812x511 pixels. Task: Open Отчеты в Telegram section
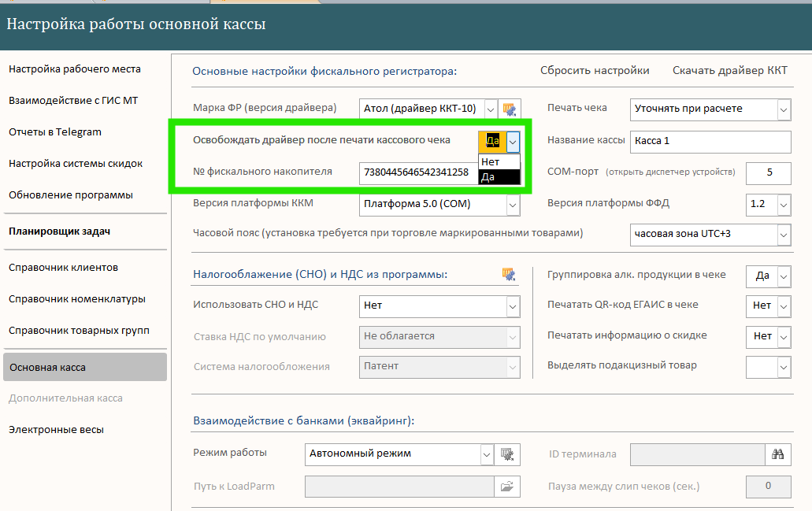(x=55, y=132)
